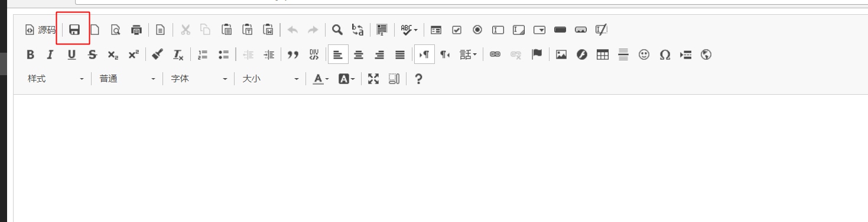Set text direction left to right

click(424, 54)
